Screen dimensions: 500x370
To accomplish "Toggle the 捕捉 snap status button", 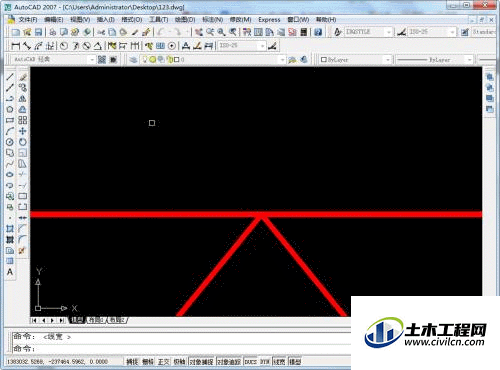I will point(132,362).
